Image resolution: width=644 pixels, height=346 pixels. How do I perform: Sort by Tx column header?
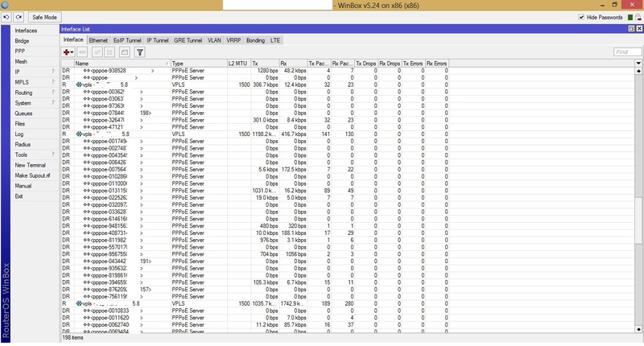[265, 64]
